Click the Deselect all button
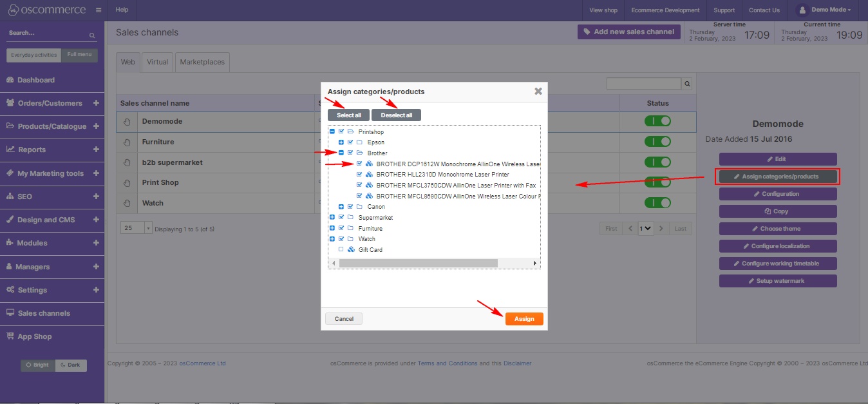The height and width of the screenshot is (404, 868). pyautogui.click(x=396, y=115)
